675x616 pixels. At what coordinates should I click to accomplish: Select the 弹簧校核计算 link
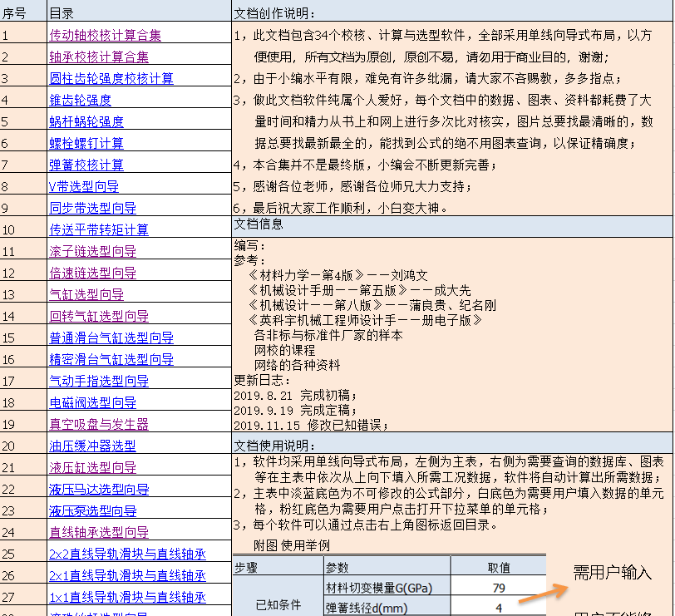point(86,165)
